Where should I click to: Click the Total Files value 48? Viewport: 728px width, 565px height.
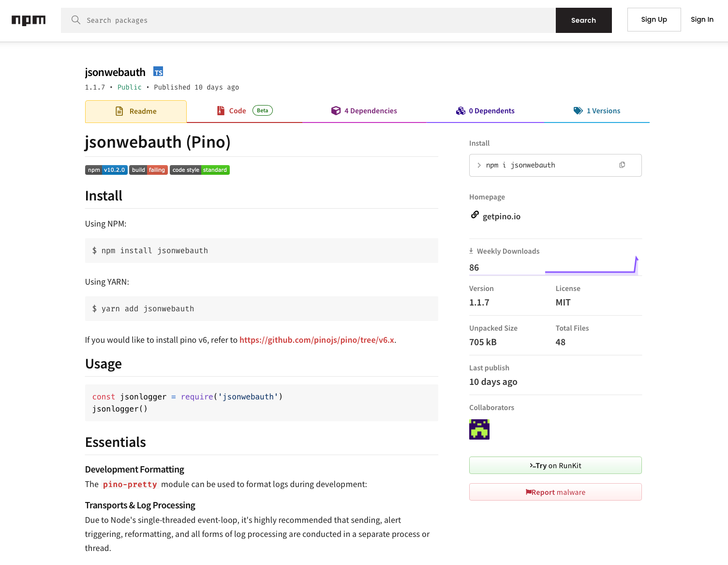(x=561, y=342)
